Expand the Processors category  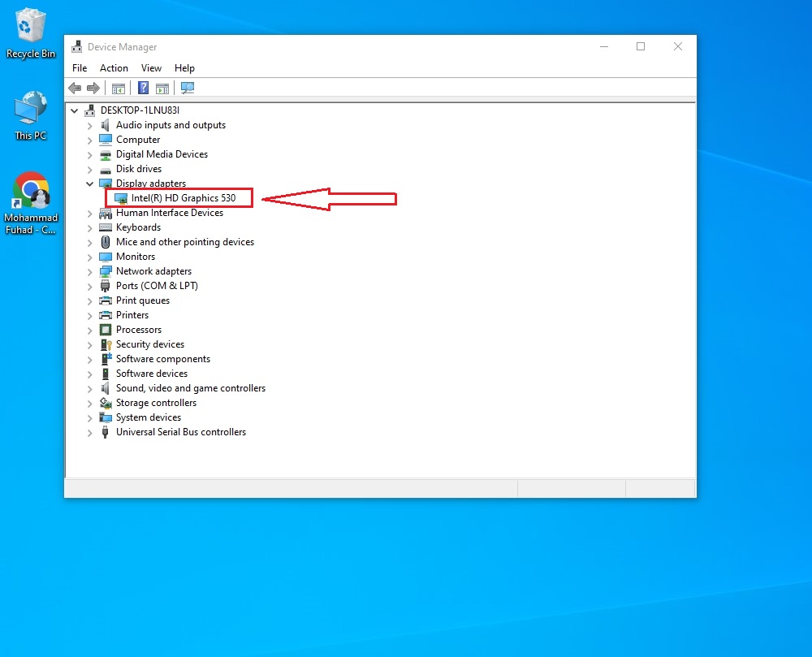click(x=90, y=330)
